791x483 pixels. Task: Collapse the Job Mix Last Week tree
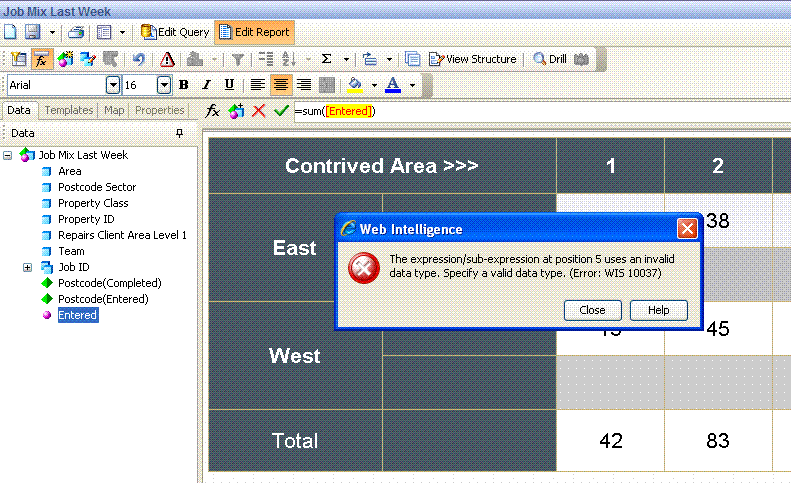pos(8,155)
